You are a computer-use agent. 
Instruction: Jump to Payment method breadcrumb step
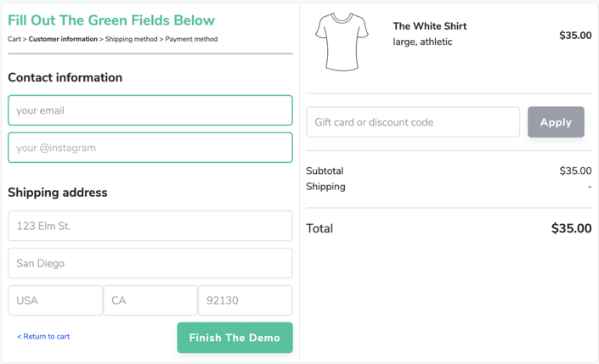click(x=191, y=39)
